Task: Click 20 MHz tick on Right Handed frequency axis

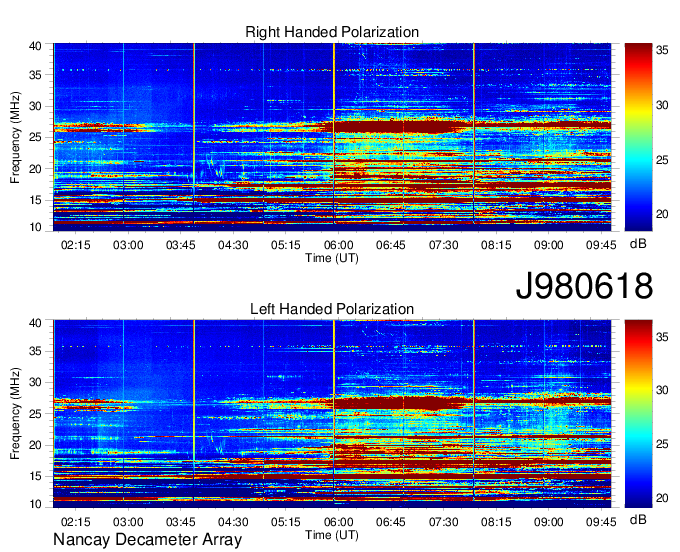Action: point(35,169)
